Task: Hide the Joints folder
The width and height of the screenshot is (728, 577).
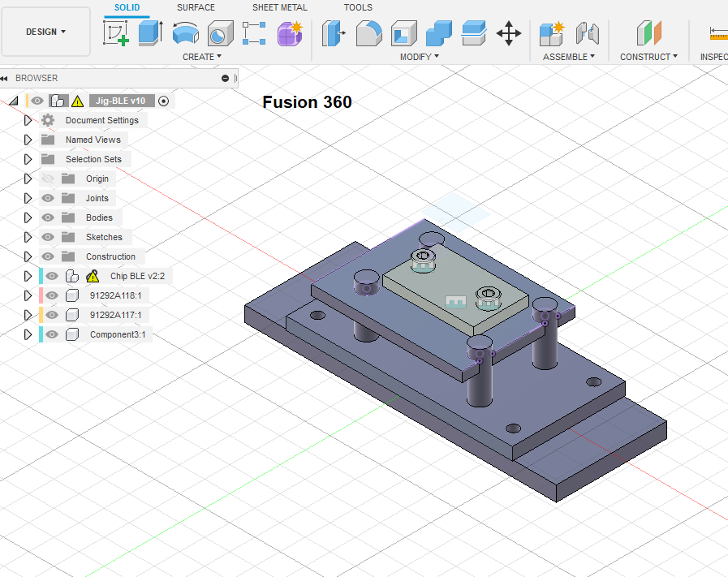Action: point(48,198)
